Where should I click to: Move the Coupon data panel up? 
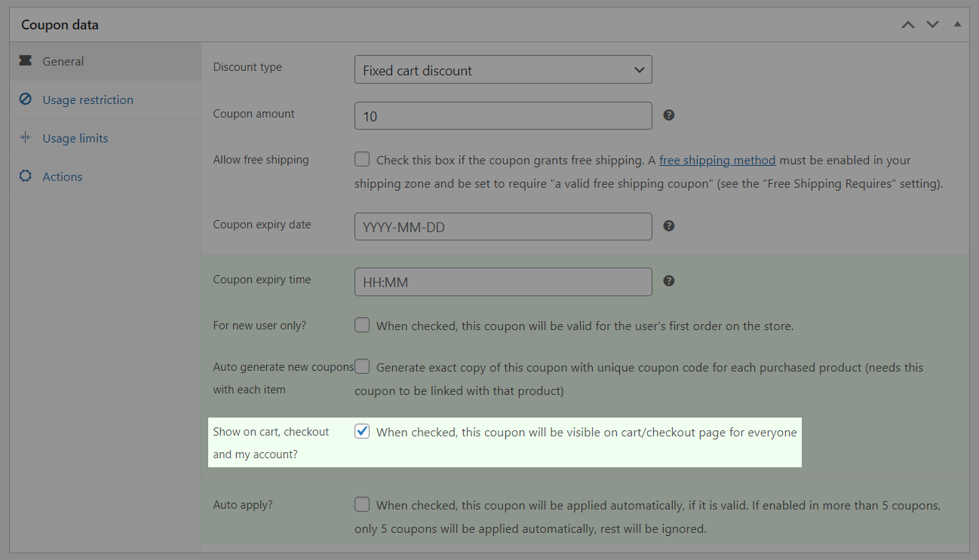(x=908, y=24)
